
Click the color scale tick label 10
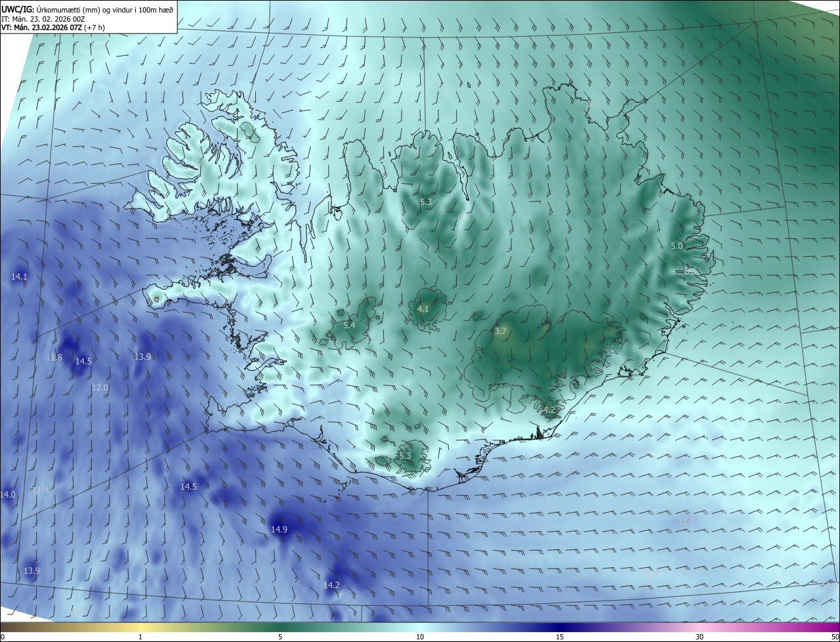[420, 637]
